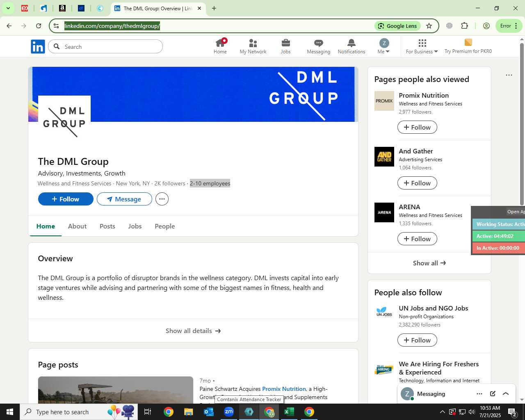The image size is (525, 420).
Task: Click the page vertical scrollbar
Action: (x=522, y=123)
